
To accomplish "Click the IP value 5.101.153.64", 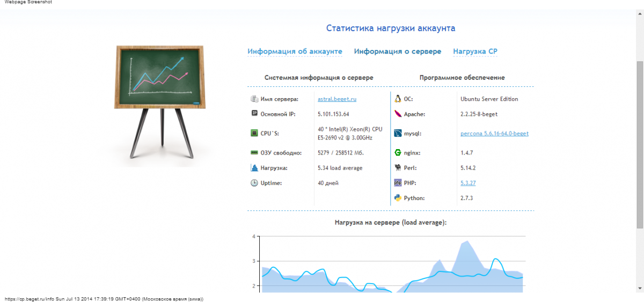I will click(x=333, y=114).
